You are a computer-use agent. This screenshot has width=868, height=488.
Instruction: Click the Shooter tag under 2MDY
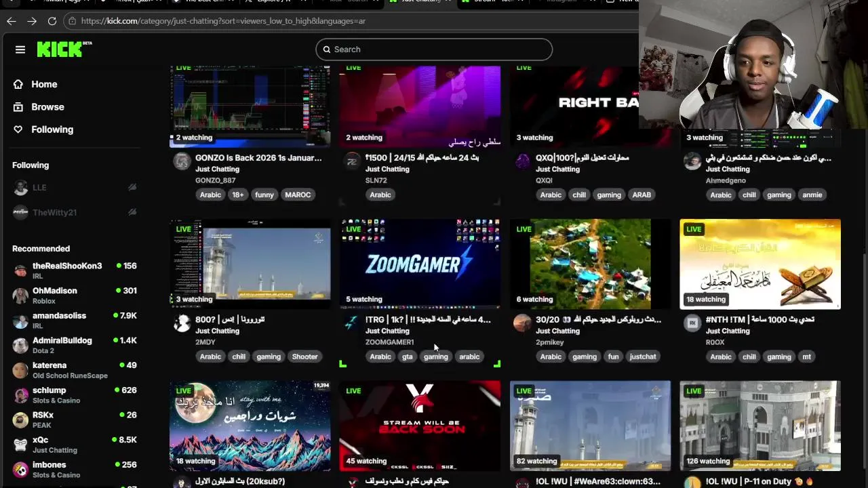pyautogui.click(x=304, y=357)
